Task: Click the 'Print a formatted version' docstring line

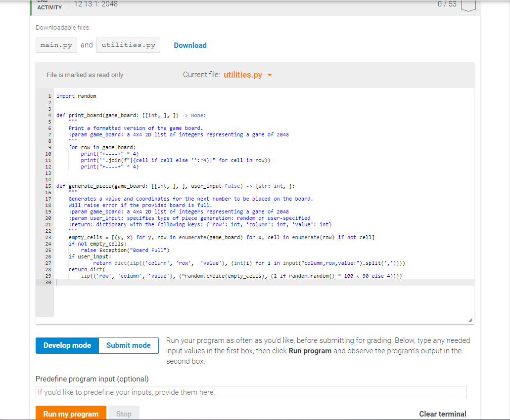Action: [136, 128]
